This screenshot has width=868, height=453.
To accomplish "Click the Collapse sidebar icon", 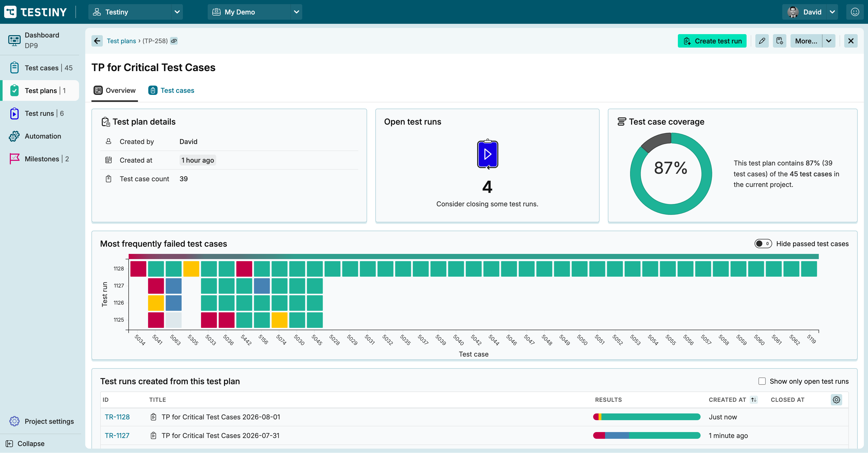I will point(10,443).
